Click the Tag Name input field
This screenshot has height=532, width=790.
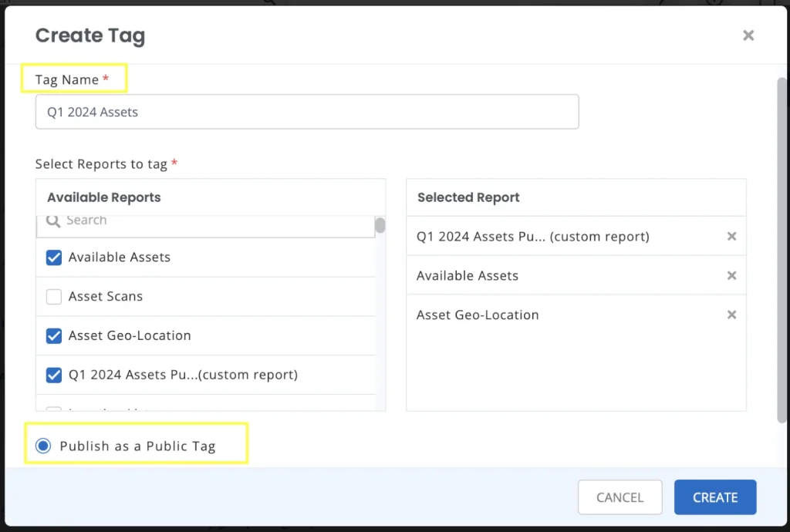click(307, 112)
